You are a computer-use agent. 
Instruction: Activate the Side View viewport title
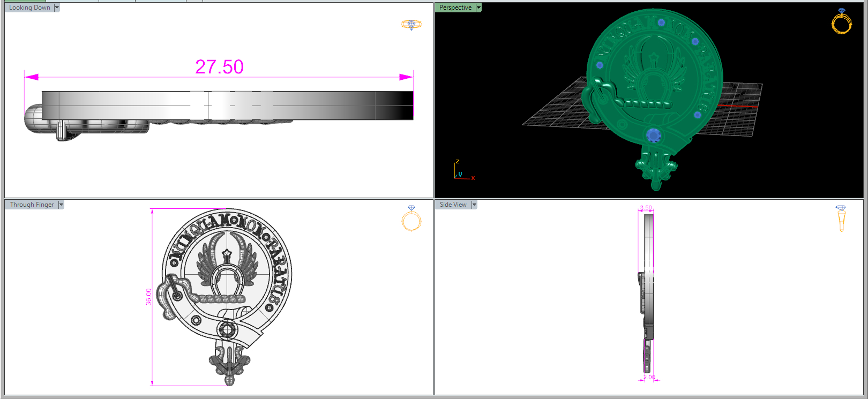pos(453,205)
